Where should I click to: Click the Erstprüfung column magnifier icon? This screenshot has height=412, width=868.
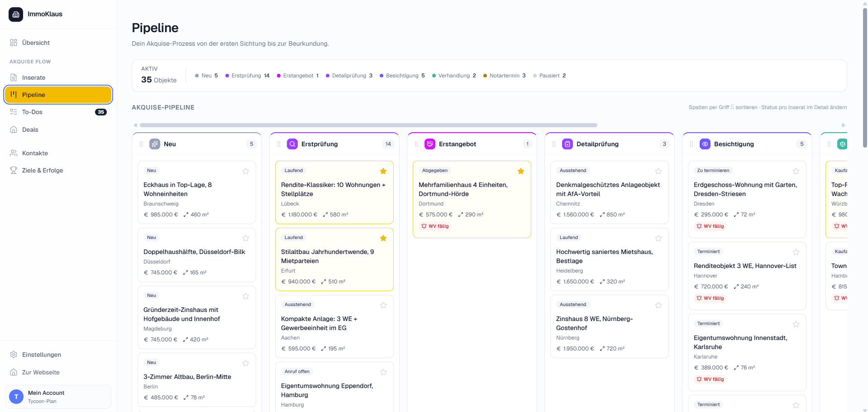tap(292, 144)
